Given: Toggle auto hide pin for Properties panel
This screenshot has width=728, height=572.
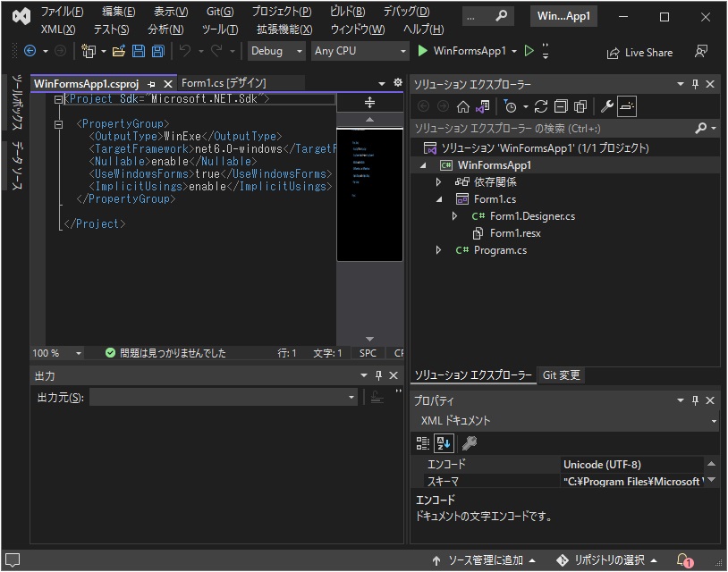Looking at the screenshot, I should point(695,400).
